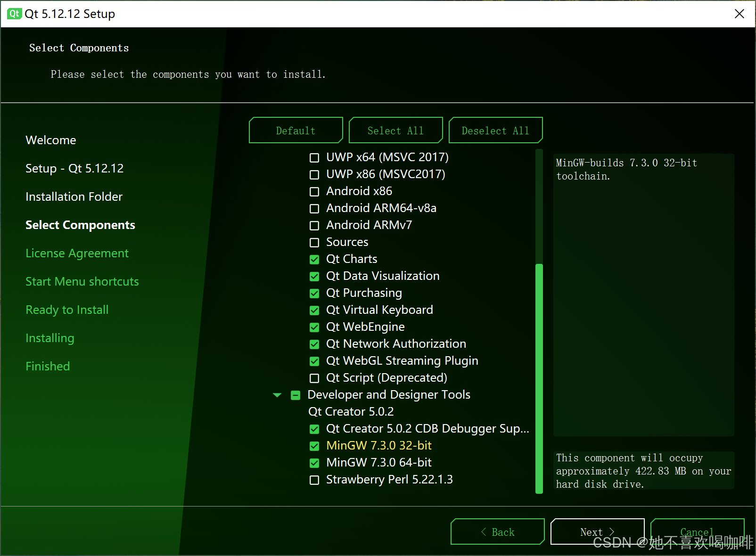Go back with the Back button

click(497, 531)
